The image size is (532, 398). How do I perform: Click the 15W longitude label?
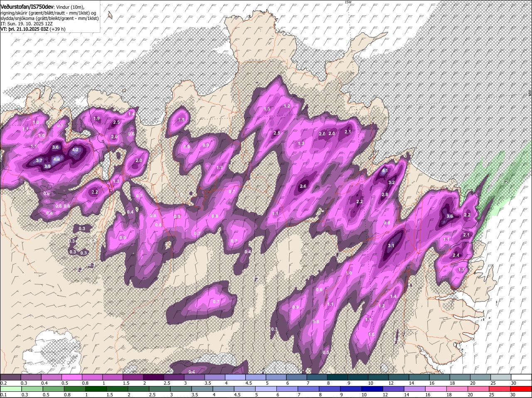point(348,2)
